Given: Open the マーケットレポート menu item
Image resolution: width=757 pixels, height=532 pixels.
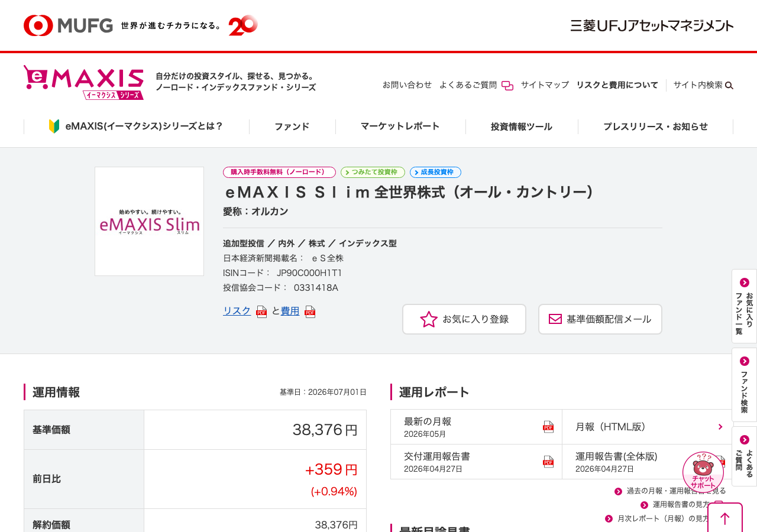Looking at the screenshot, I should [x=400, y=126].
